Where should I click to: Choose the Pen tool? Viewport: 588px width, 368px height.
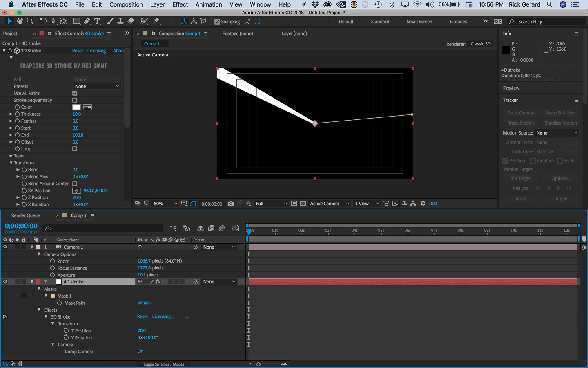tap(87, 21)
